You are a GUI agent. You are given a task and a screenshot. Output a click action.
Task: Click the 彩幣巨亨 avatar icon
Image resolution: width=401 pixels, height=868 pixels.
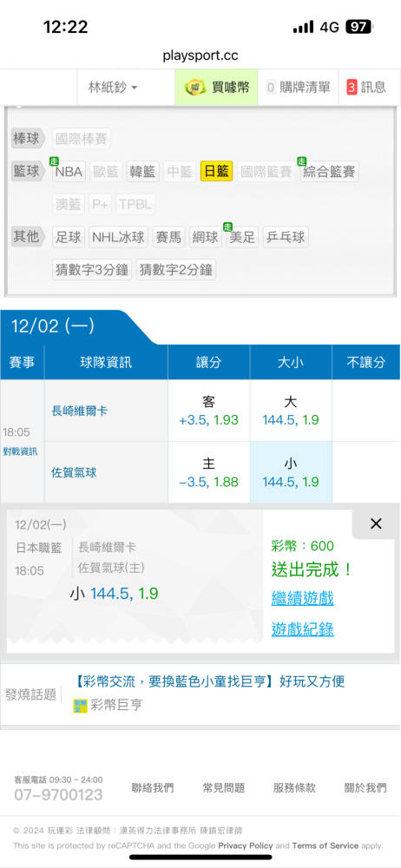[x=81, y=706]
